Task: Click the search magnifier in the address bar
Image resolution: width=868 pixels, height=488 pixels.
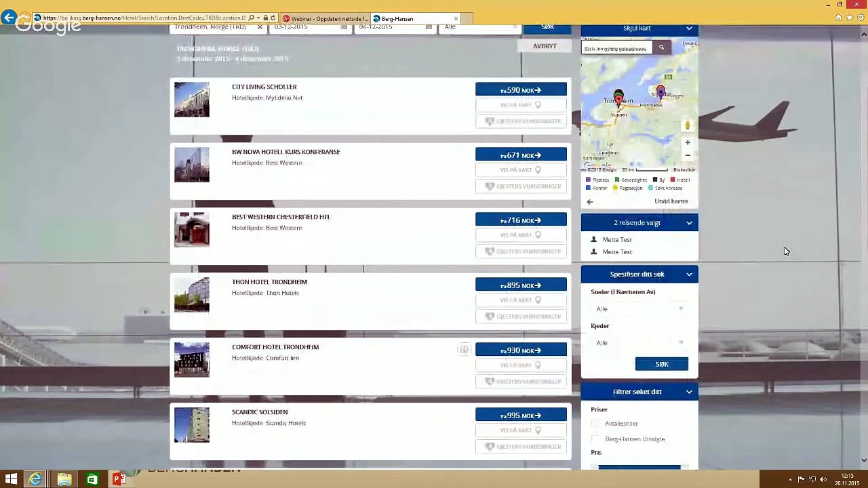Action: pos(251,18)
